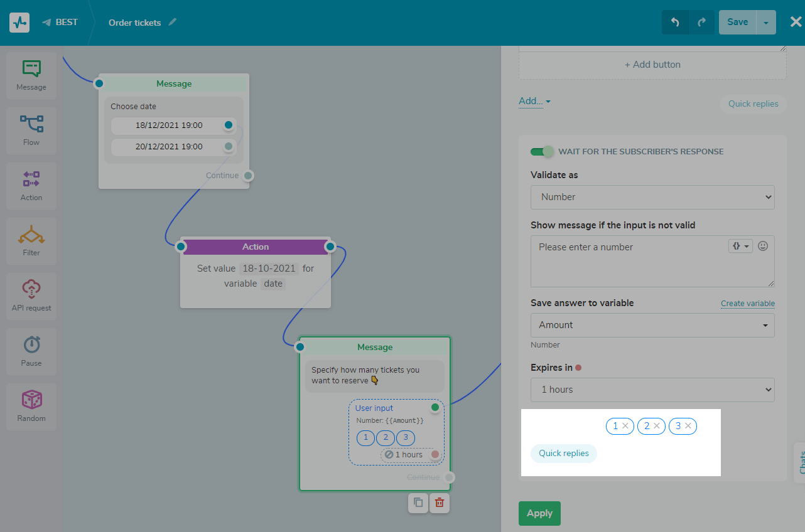Remove quick reply chip 3

click(x=689, y=426)
